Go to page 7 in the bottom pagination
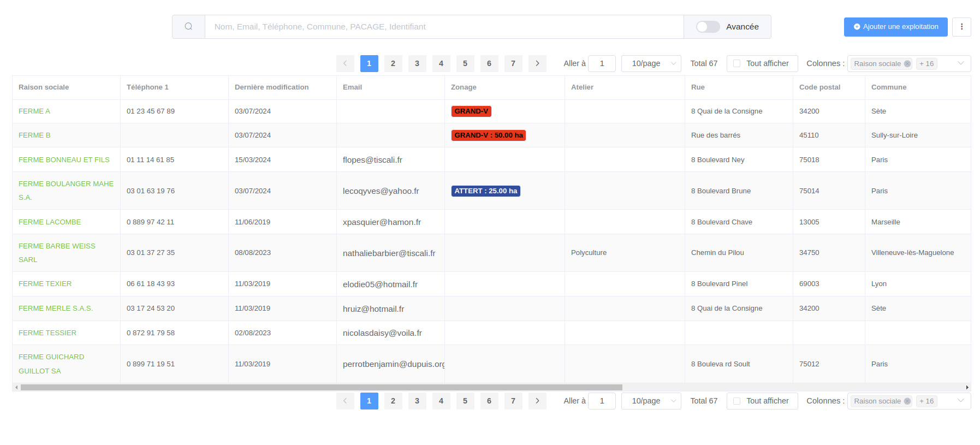This screenshot has height=445, width=980. [x=513, y=401]
